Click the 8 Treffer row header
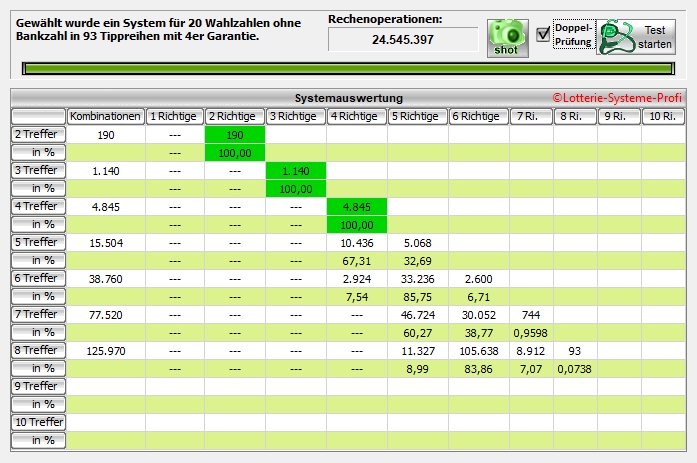The height and width of the screenshot is (463, 697). point(38,350)
